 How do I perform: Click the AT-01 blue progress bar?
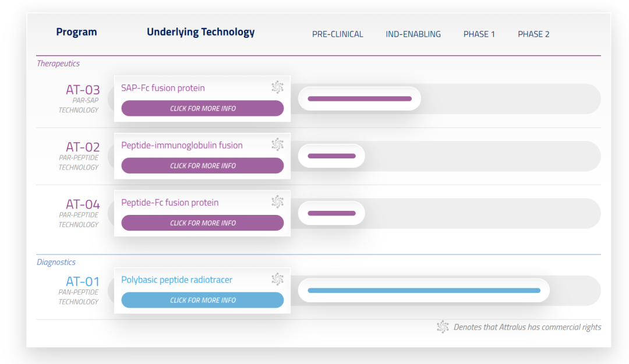(x=423, y=291)
